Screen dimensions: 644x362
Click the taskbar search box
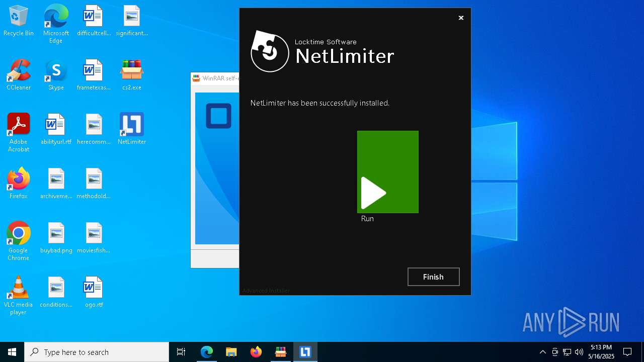pyautogui.click(x=97, y=352)
